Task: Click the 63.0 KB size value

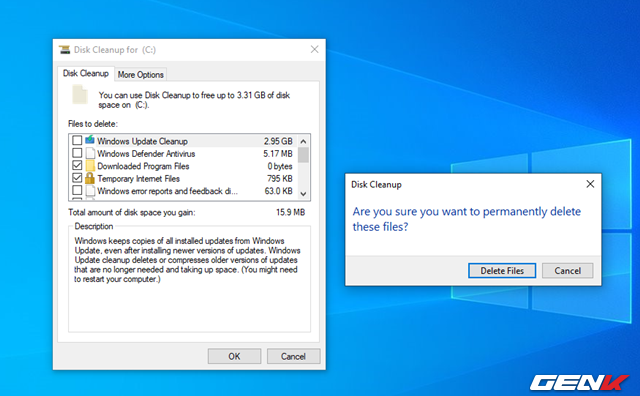Action: pos(278,191)
